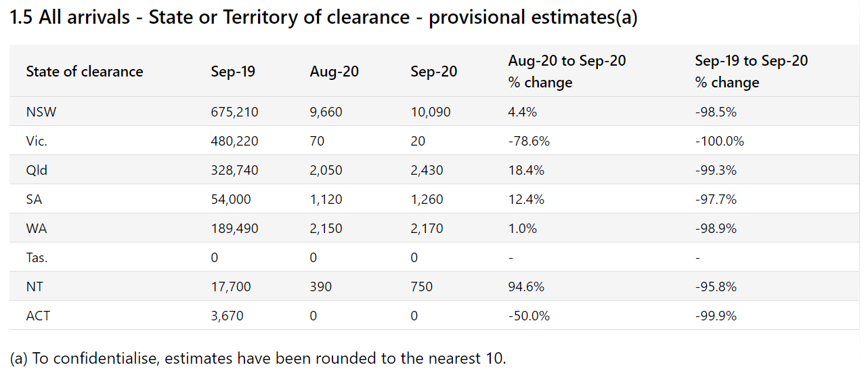Select the Sep-19 column header
The height and width of the screenshot is (382, 868).
(233, 72)
